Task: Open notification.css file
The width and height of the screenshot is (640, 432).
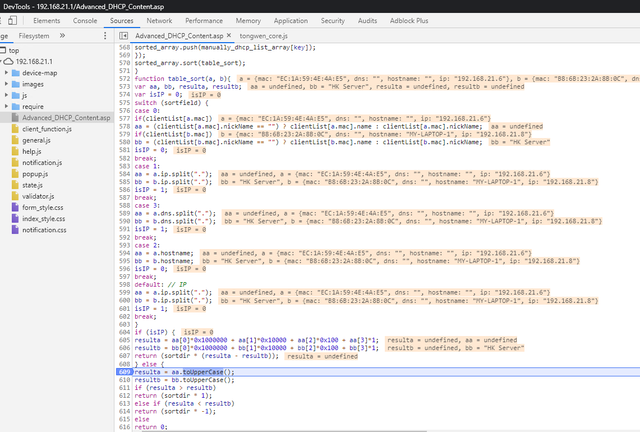Action: [44, 230]
